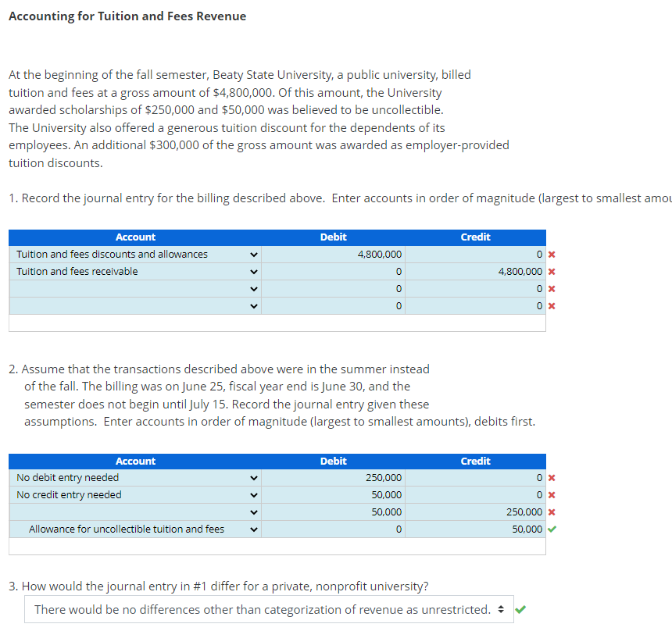Open the No debit entry needed dropdown
This screenshot has height=631, width=672.
[x=252, y=477]
